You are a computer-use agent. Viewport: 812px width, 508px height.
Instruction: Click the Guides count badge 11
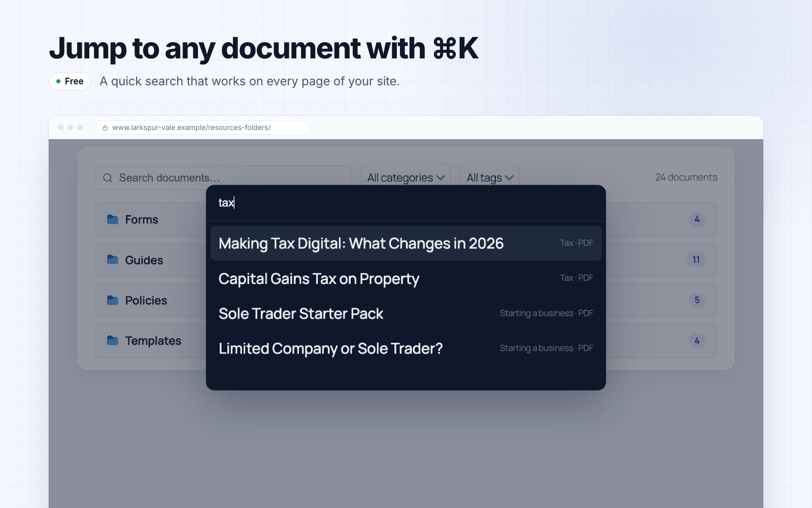point(696,260)
